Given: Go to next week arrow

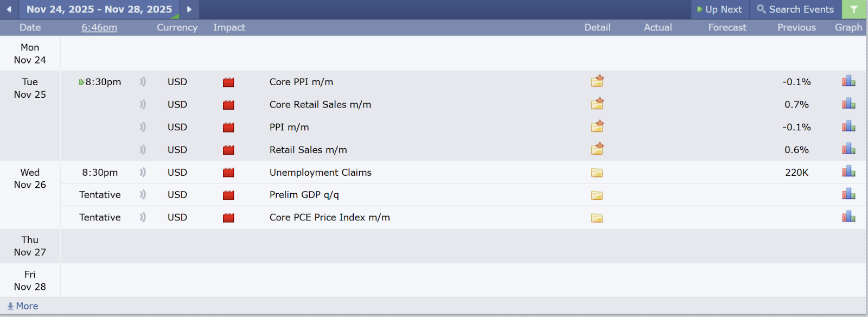Looking at the screenshot, I should pyautogui.click(x=189, y=9).
